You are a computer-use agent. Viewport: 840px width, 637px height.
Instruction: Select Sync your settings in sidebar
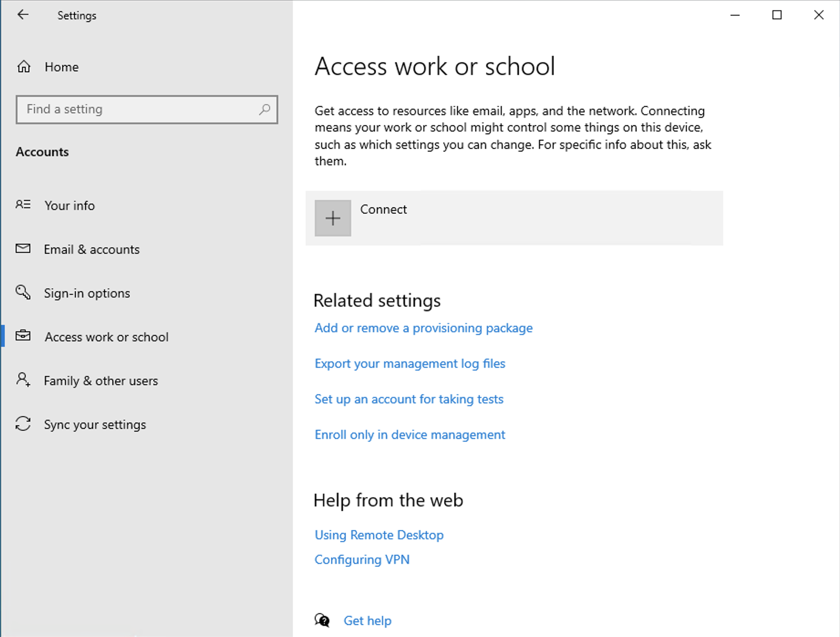95,425
